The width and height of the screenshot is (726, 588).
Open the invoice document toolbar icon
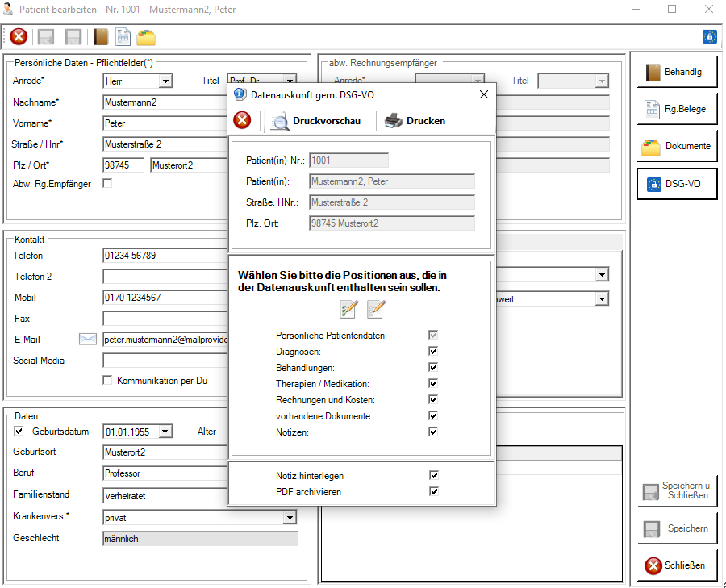click(x=123, y=37)
